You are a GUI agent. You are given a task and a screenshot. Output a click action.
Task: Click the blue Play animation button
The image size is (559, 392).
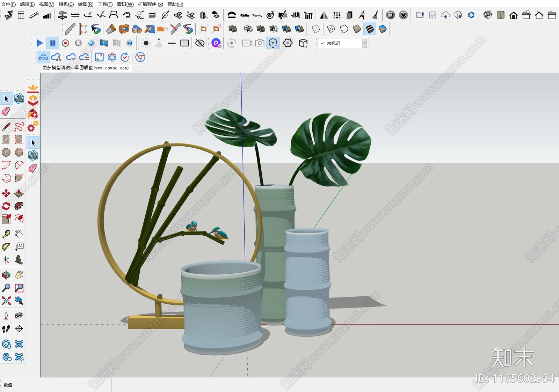point(39,43)
